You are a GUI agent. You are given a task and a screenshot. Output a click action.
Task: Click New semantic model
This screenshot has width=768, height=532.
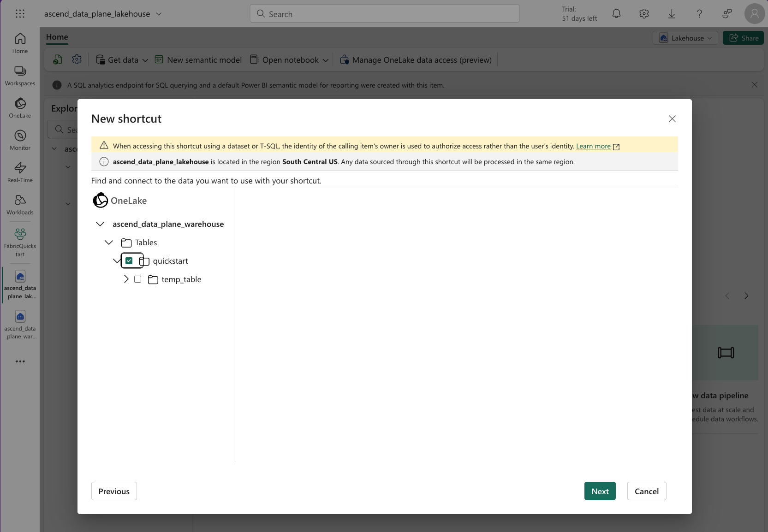(x=198, y=60)
